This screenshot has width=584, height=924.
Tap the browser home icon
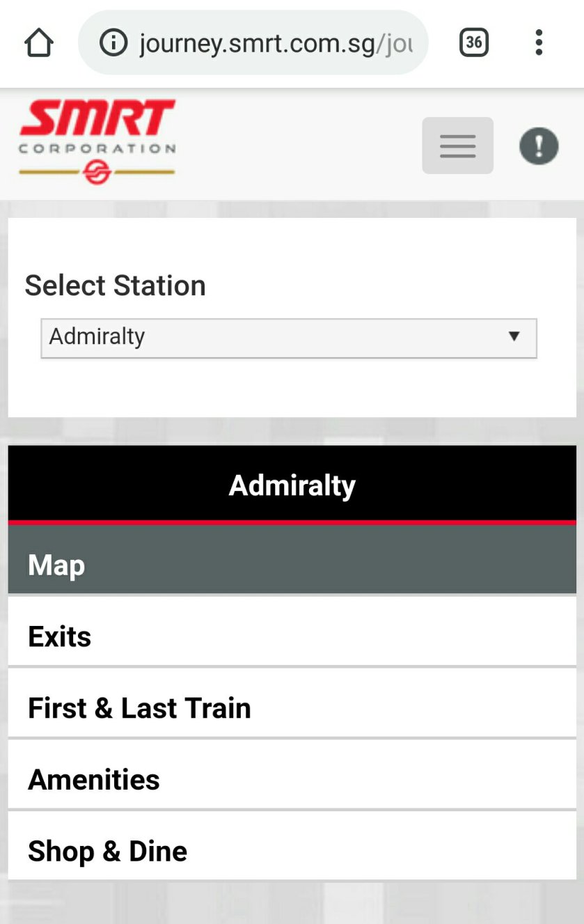click(39, 43)
